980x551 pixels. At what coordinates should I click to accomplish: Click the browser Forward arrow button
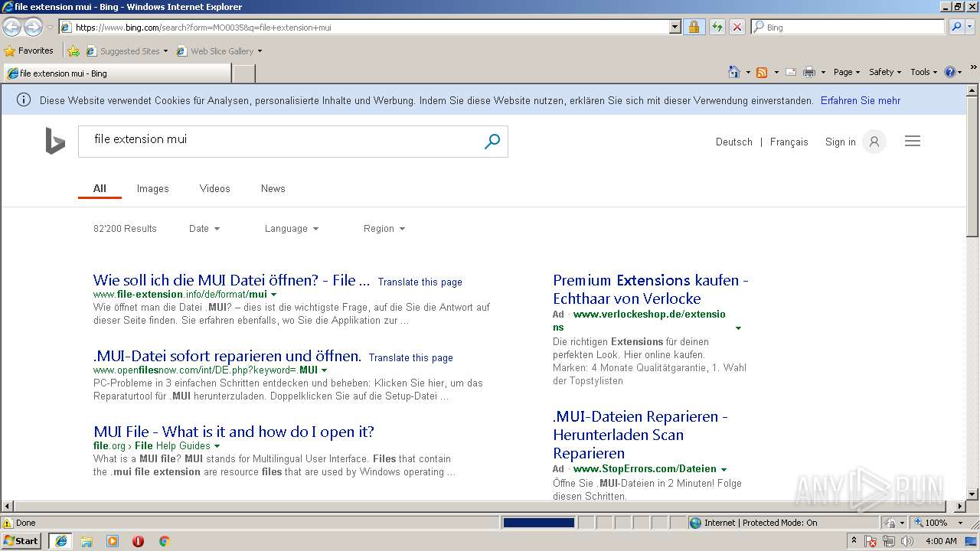click(x=33, y=27)
